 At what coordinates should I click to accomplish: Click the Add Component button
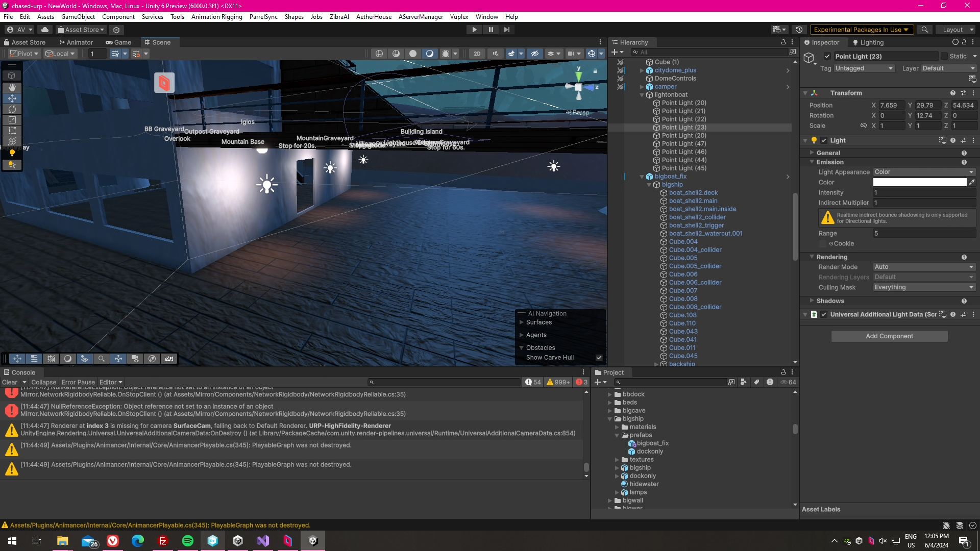(889, 336)
